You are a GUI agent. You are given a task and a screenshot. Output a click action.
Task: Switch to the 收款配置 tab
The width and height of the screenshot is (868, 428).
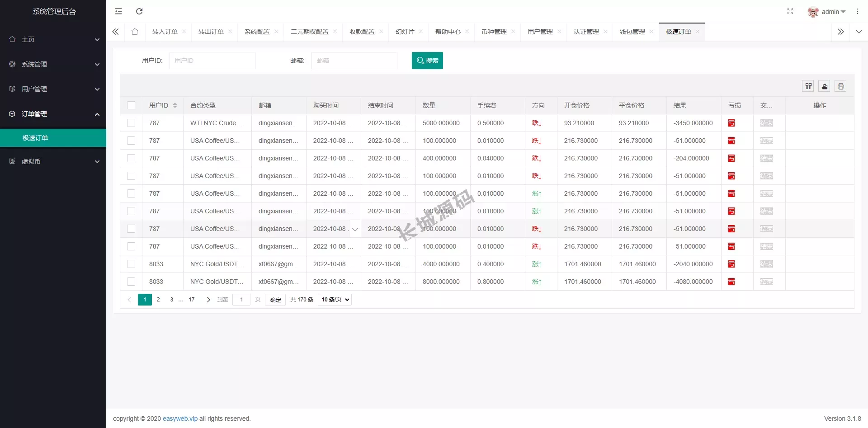point(362,32)
